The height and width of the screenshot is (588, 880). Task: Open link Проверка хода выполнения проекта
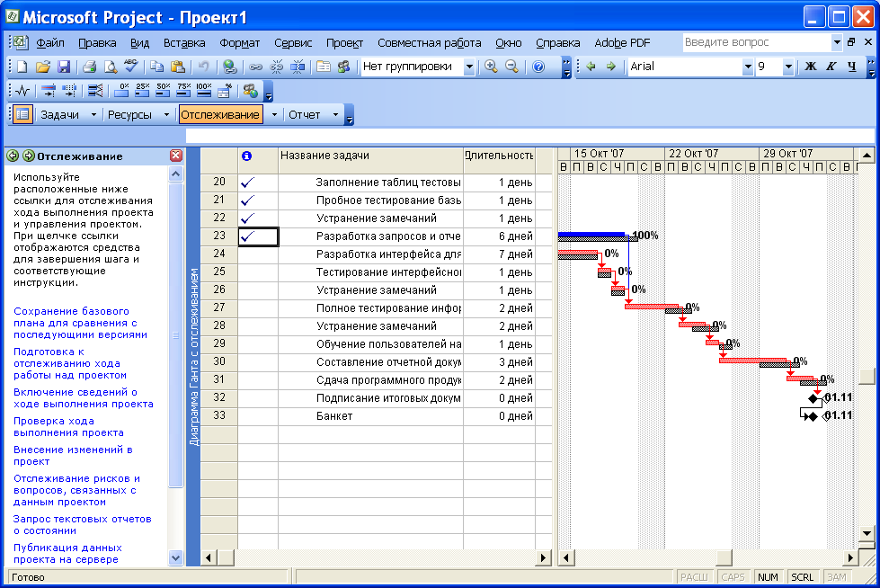point(68,427)
